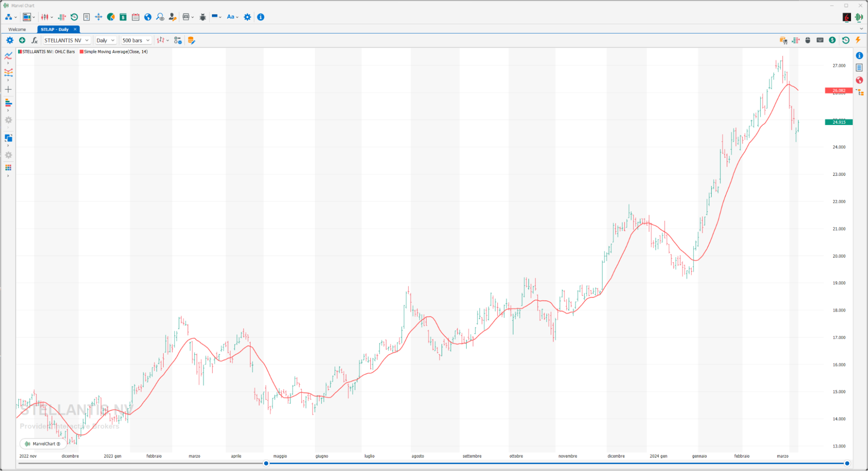Open the 500 bars dropdown

tap(136, 40)
